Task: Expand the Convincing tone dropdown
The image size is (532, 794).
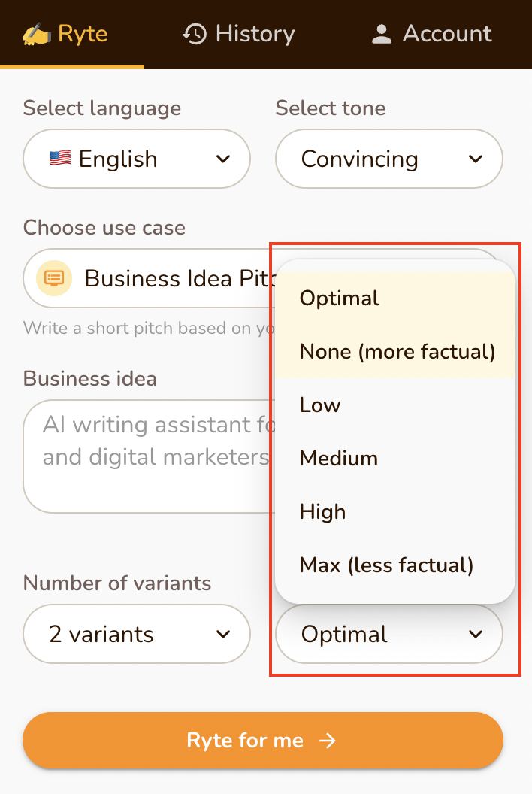Action: coord(388,159)
